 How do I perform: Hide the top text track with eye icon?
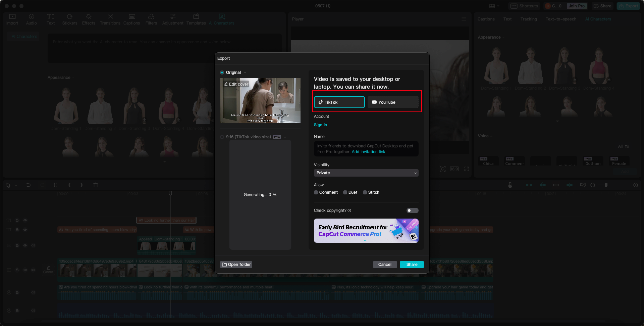(25, 220)
